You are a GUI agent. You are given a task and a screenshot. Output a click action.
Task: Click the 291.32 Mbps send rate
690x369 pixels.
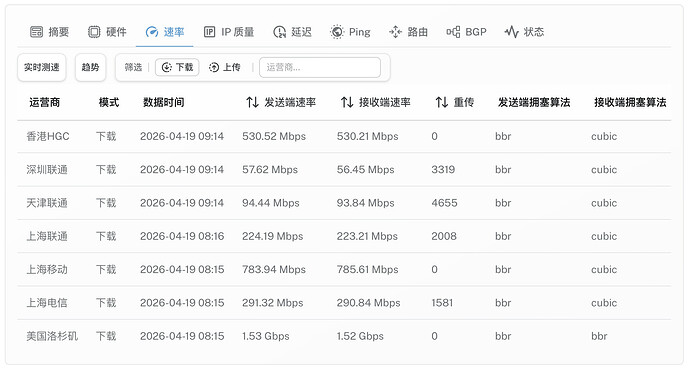point(272,303)
